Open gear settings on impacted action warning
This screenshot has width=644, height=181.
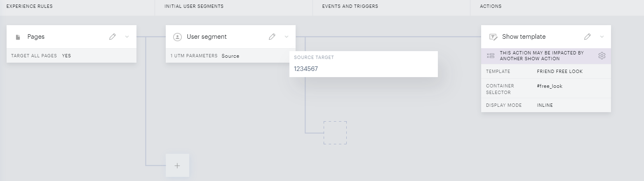(x=602, y=56)
